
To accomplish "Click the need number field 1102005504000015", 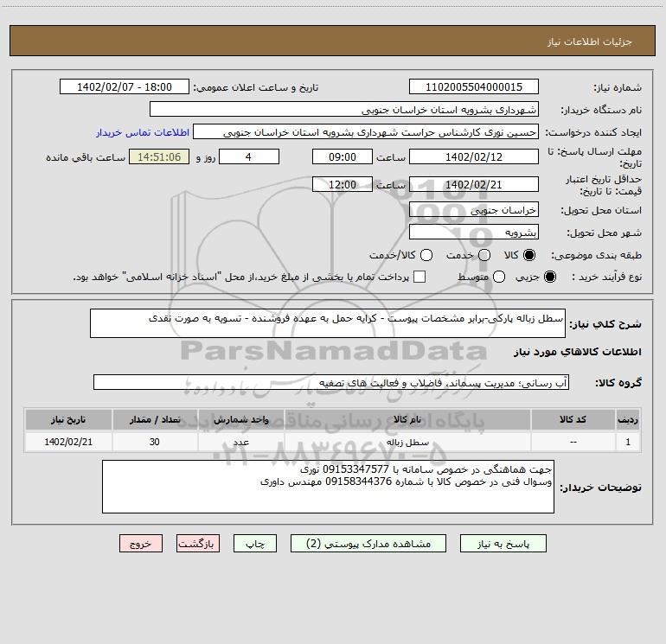I will coord(474,86).
